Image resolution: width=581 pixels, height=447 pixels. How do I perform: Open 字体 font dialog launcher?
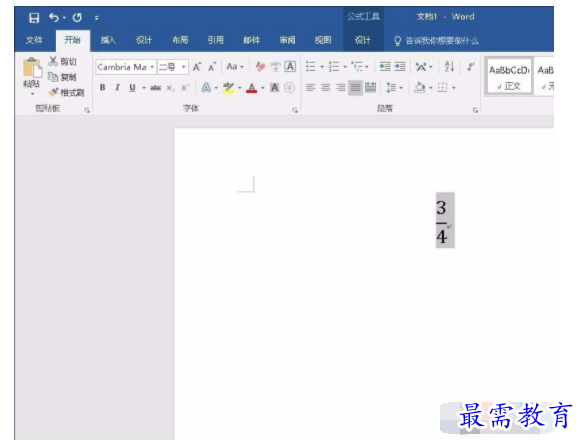pyautogui.click(x=295, y=110)
